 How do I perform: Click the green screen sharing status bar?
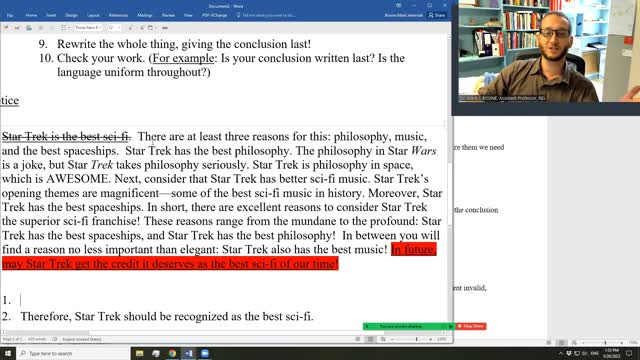click(x=408, y=326)
